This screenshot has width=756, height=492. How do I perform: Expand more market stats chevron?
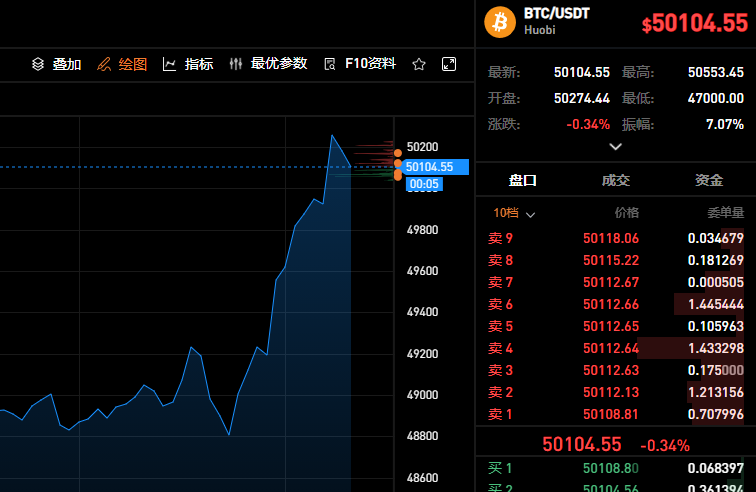(616, 147)
